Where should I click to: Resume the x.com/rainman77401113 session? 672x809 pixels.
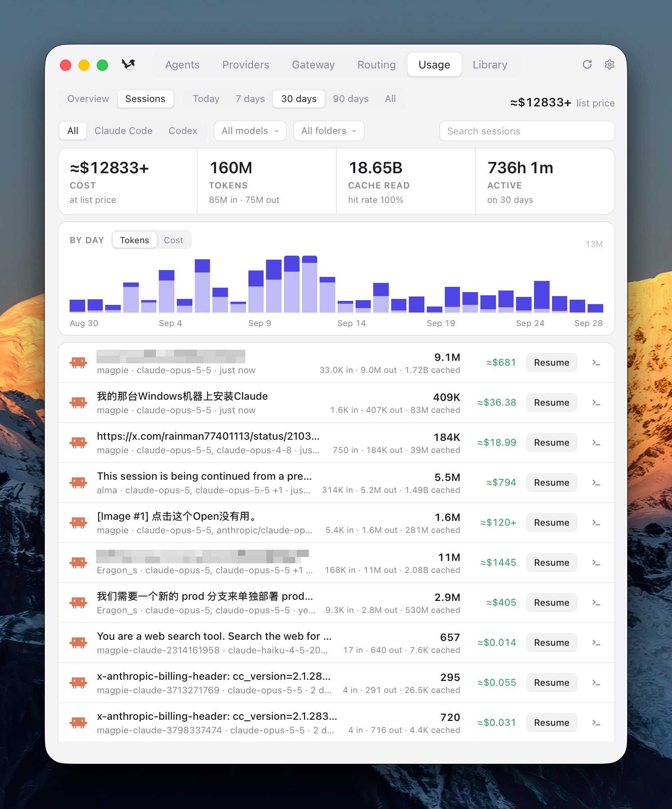click(552, 443)
